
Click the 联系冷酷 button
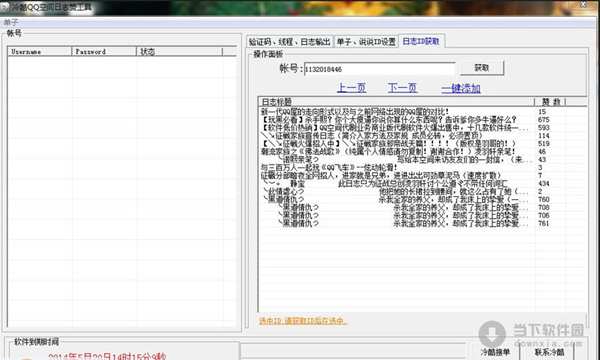(x=549, y=352)
